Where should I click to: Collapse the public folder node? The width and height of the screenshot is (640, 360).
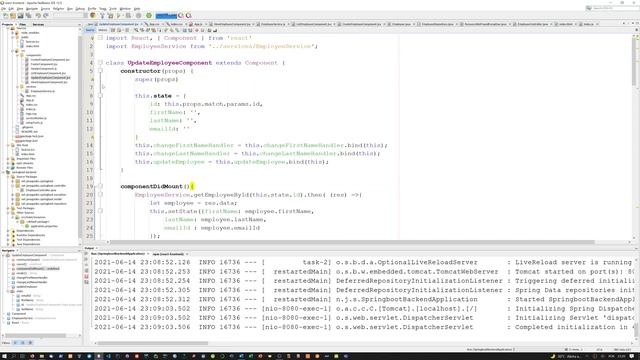13,37
